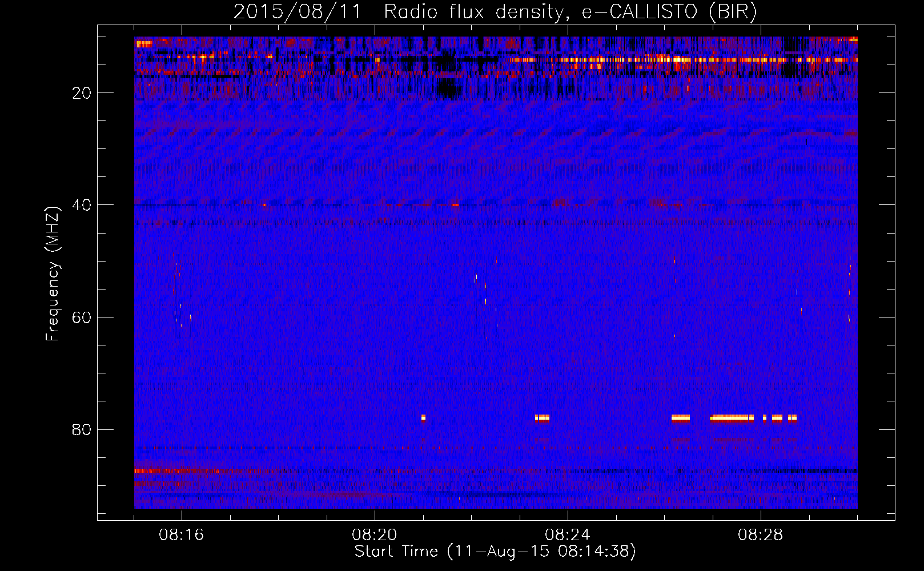The height and width of the screenshot is (571, 924).
Task: Click the 08:28 time tick label
Action: (x=761, y=535)
